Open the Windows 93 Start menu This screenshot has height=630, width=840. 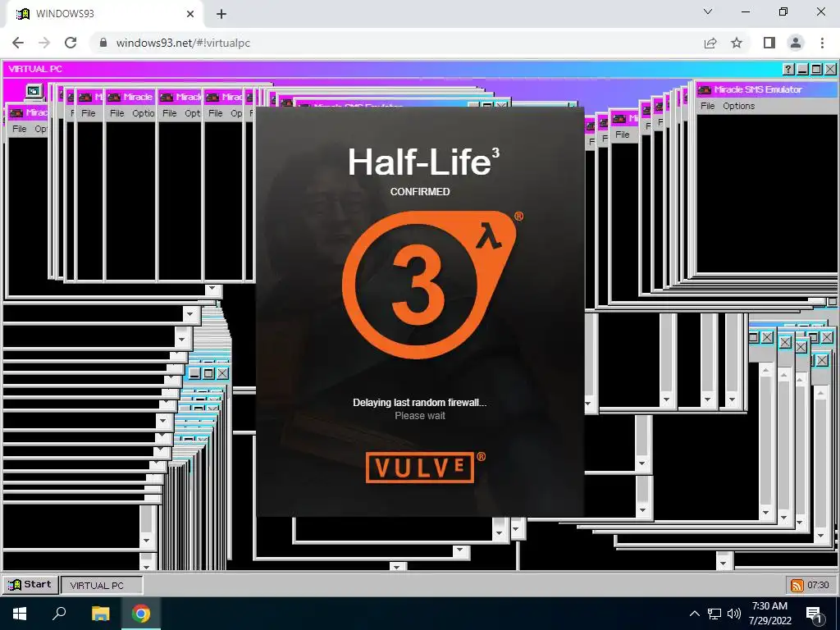30,584
